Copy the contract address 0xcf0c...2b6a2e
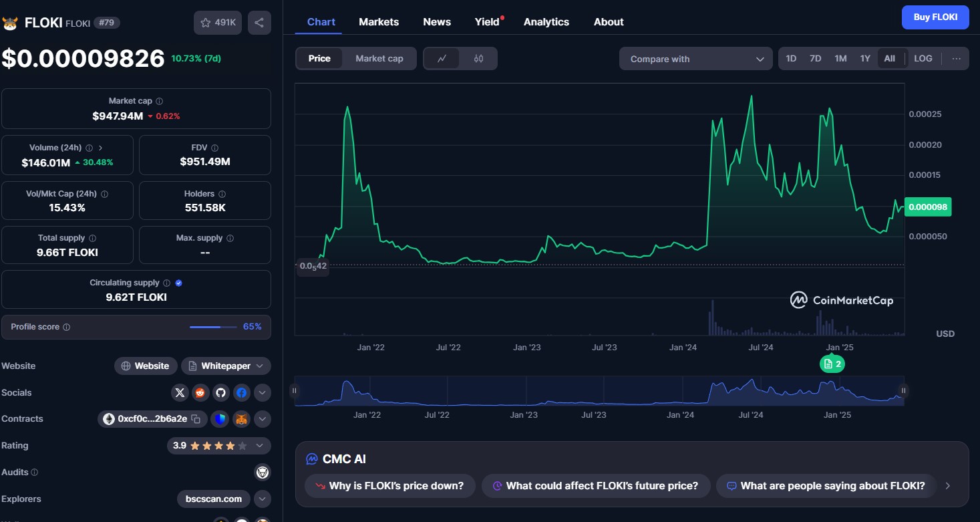The width and height of the screenshot is (980, 522). pos(196,419)
